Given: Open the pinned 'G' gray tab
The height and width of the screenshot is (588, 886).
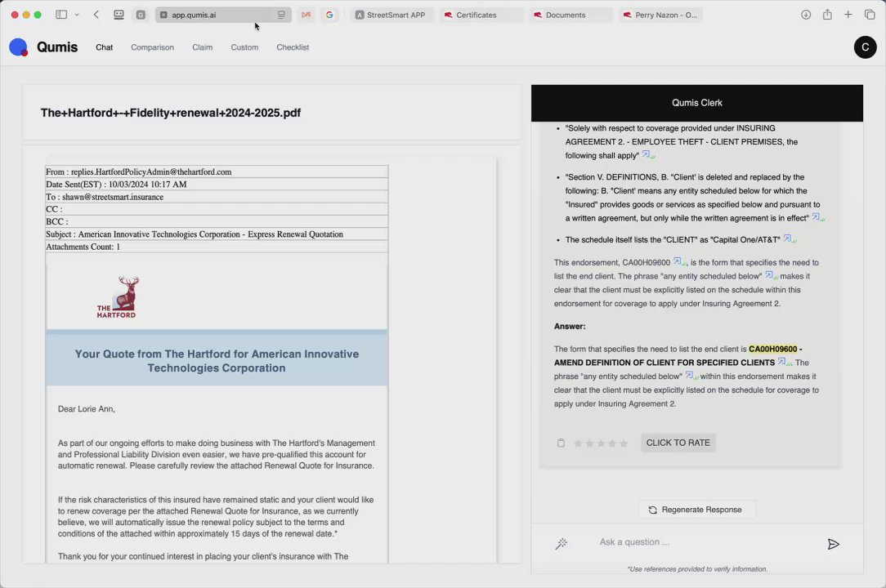Looking at the screenshot, I should pyautogui.click(x=141, y=15).
